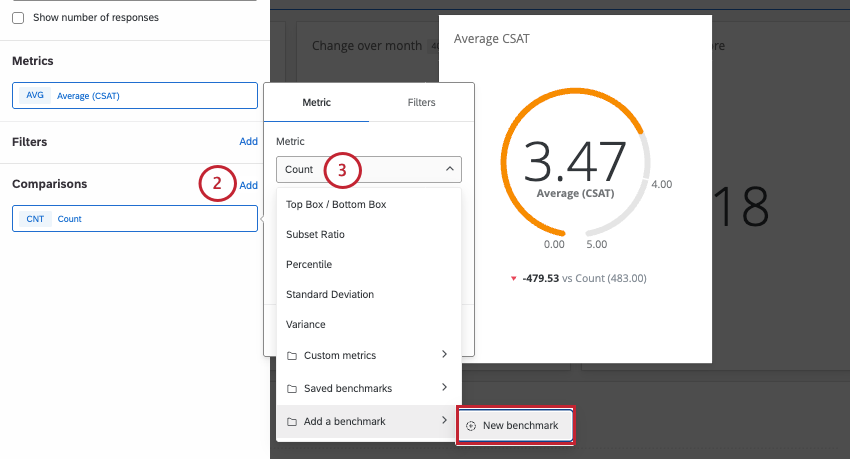The image size is (850, 459).
Task: Click the plus icon beside New benchmark
Action: click(471, 426)
